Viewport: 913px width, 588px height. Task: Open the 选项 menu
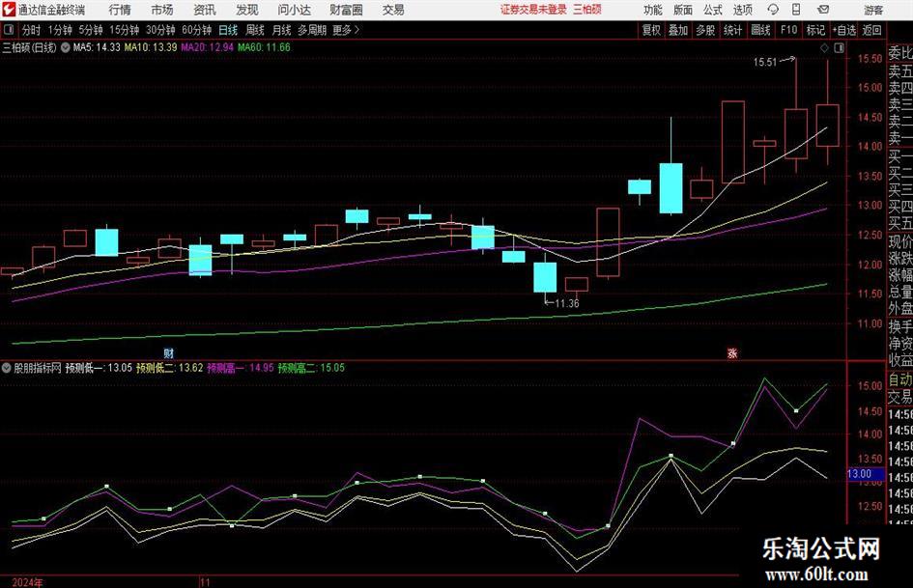[742, 10]
